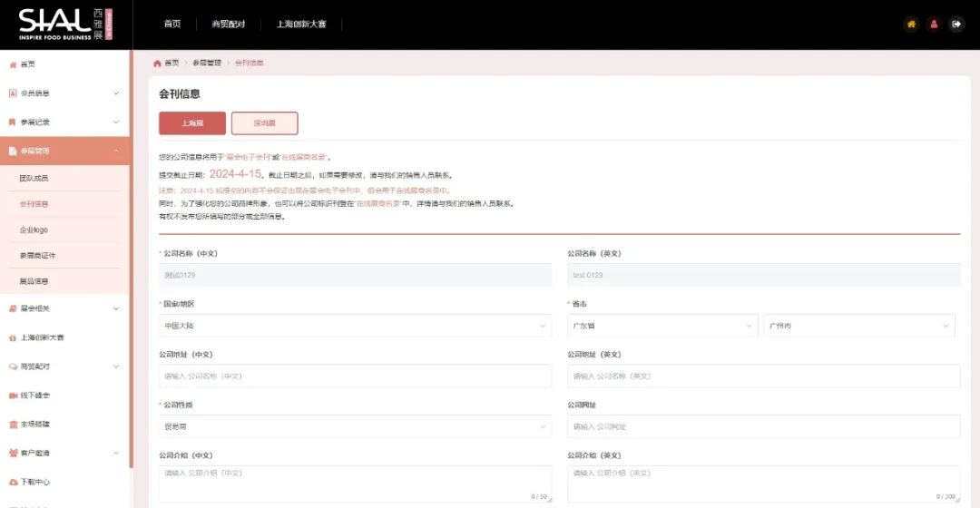Screen dimensions: 980x508
Task: Open the province dropdown showing 广东省
Action: pyautogui.click(x=662, y=326)
